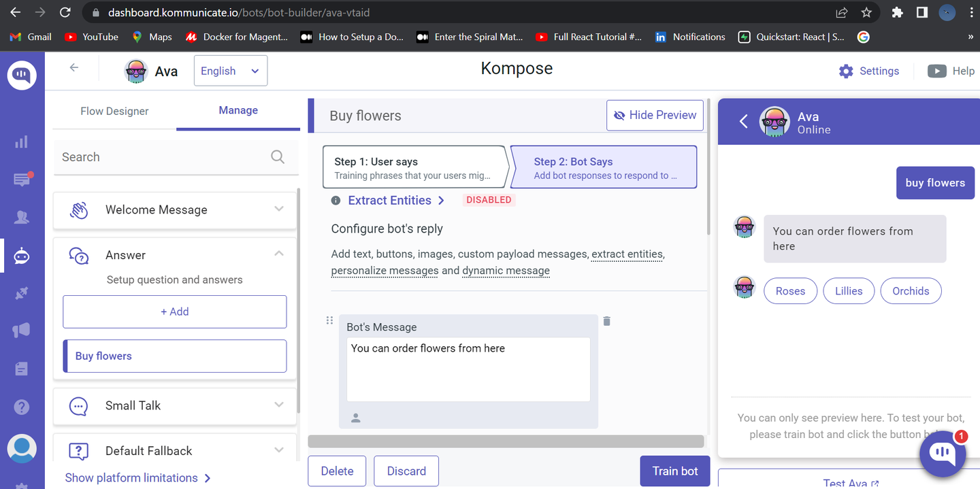Click the trash icon beside Bot's Message

pos(607,321)
